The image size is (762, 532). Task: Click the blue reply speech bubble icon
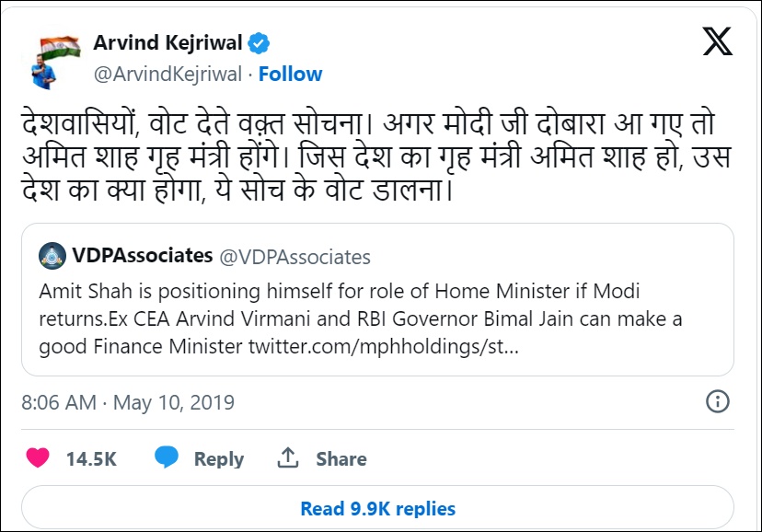tap(167, 457)
